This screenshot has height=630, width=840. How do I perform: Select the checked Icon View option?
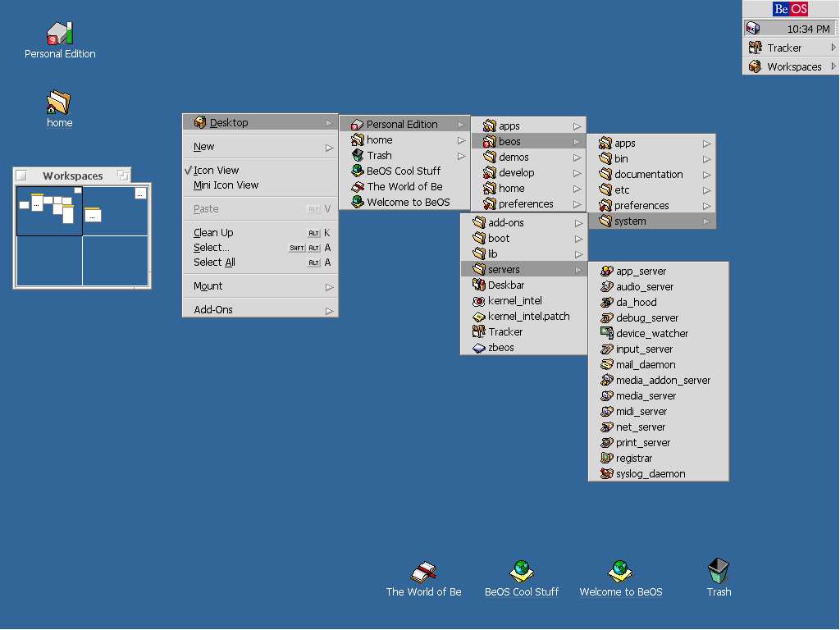tap(260, 171)
